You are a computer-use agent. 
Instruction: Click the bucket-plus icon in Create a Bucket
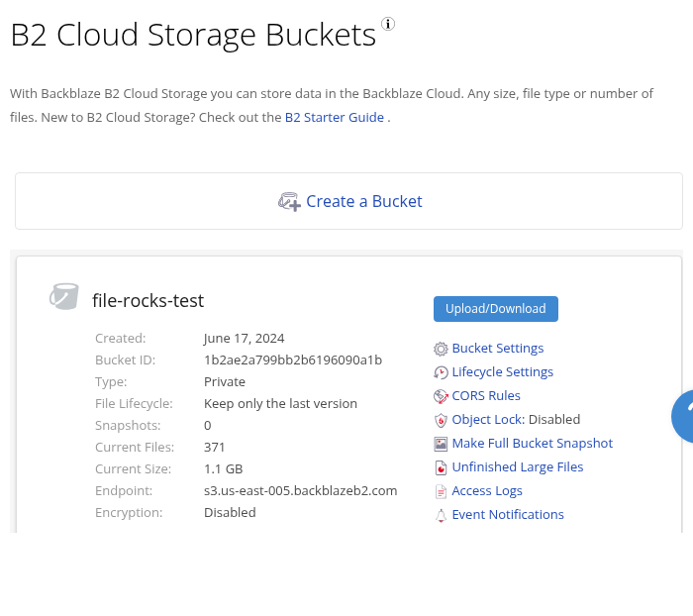click(x=289, y=202)
